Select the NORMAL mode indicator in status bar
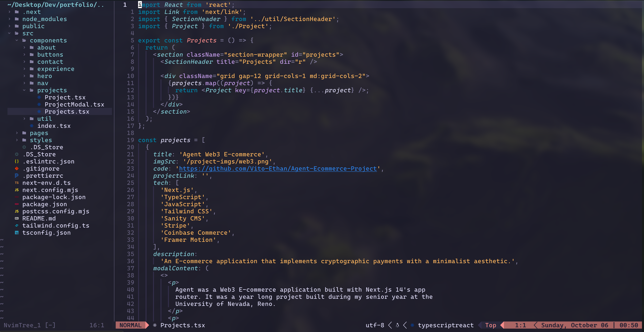 coord(130,325)
